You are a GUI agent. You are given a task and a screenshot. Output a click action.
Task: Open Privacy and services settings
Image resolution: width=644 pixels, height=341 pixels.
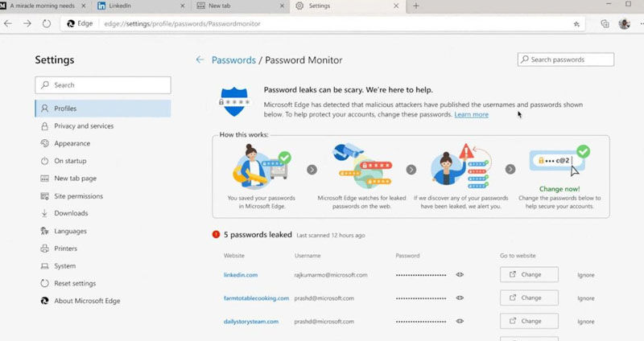83,125
